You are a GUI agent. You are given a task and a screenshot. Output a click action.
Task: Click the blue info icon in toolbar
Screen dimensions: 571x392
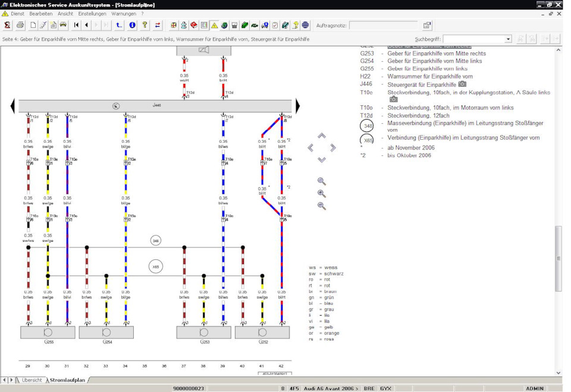tap(132, 25)
